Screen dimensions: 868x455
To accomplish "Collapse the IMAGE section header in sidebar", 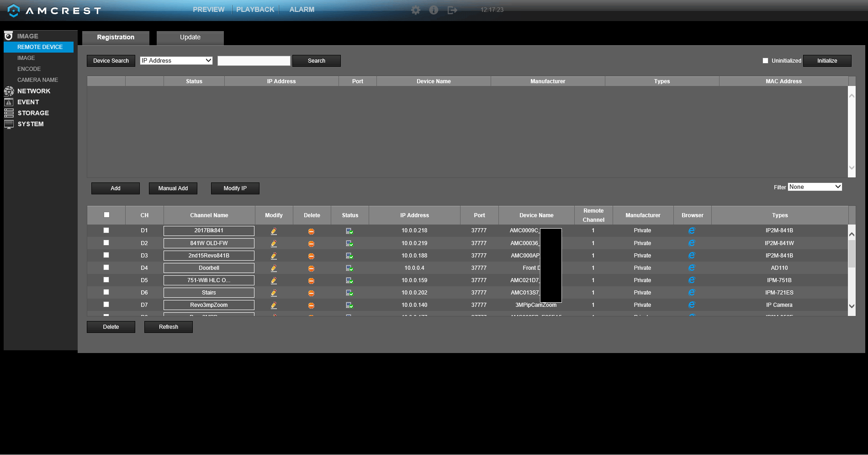I will click(x=27, y=36).
